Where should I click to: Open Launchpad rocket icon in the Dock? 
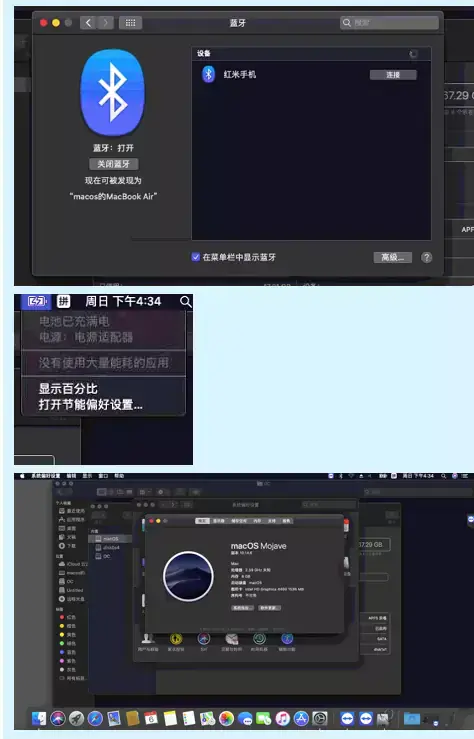pos(76,718)
